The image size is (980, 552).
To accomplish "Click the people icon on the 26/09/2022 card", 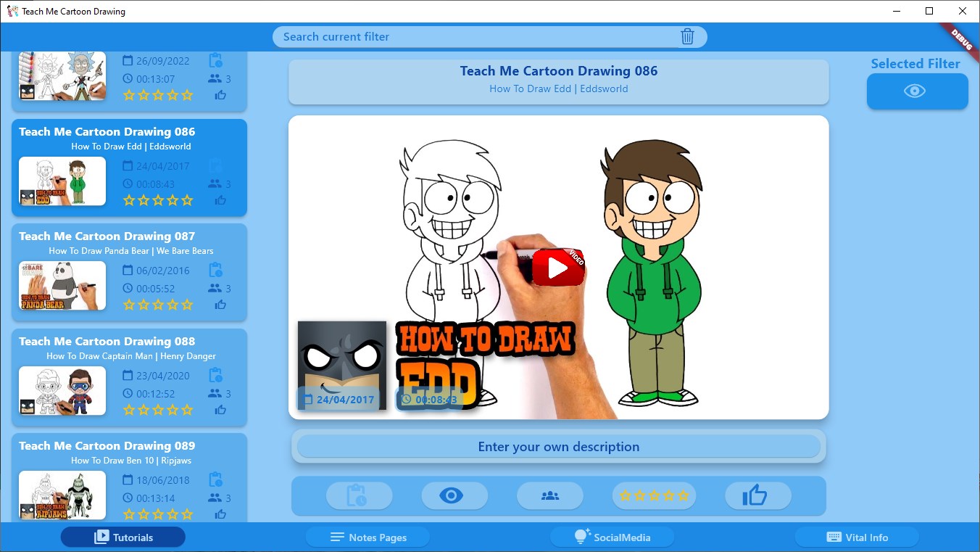I will point(215,79).
